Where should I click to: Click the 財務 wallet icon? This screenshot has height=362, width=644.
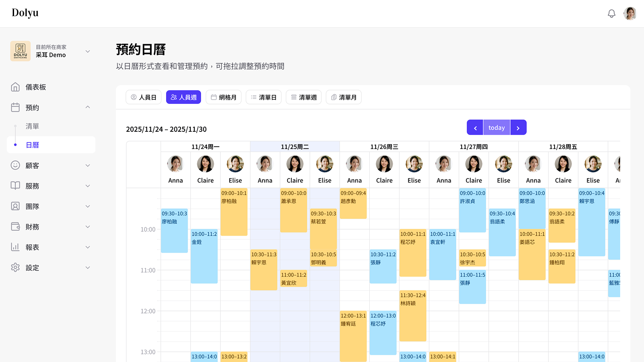coord(15,227)
